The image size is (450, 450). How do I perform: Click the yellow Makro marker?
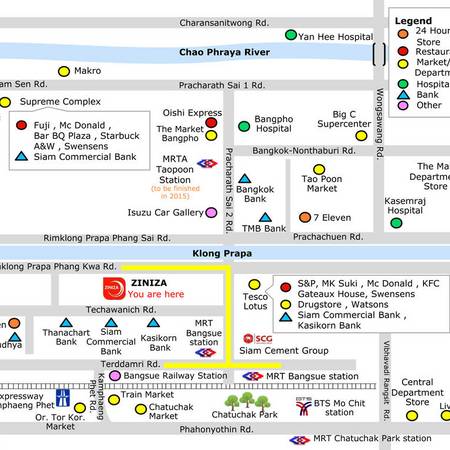[64, 71]
